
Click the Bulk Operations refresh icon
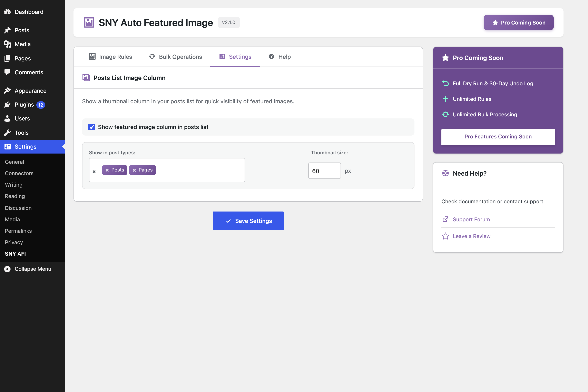point(152,57)
